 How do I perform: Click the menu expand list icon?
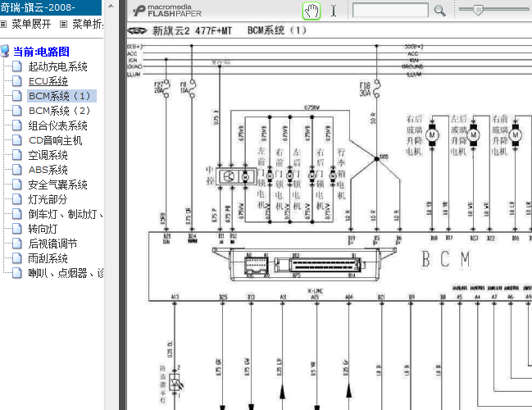3,24
